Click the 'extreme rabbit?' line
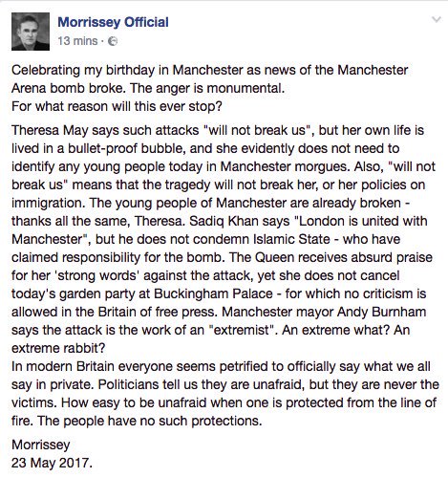Viewport: 448px width, 478px height. (58, 348)
